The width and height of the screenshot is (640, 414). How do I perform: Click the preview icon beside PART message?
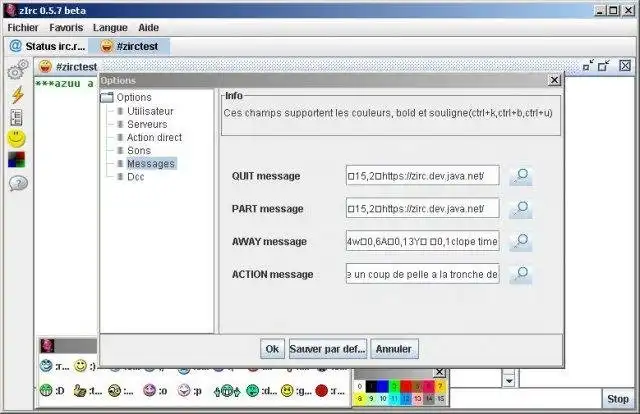tap(521, 209)
